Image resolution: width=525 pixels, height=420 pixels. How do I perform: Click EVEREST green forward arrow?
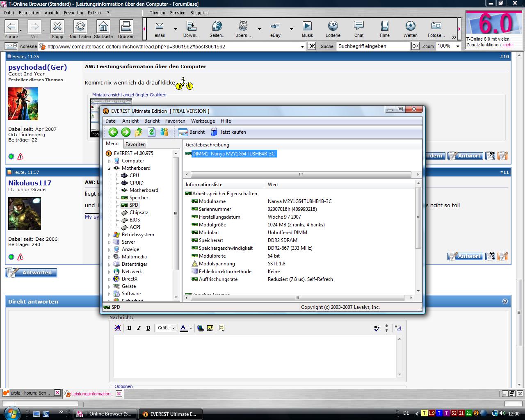point(126,132)
